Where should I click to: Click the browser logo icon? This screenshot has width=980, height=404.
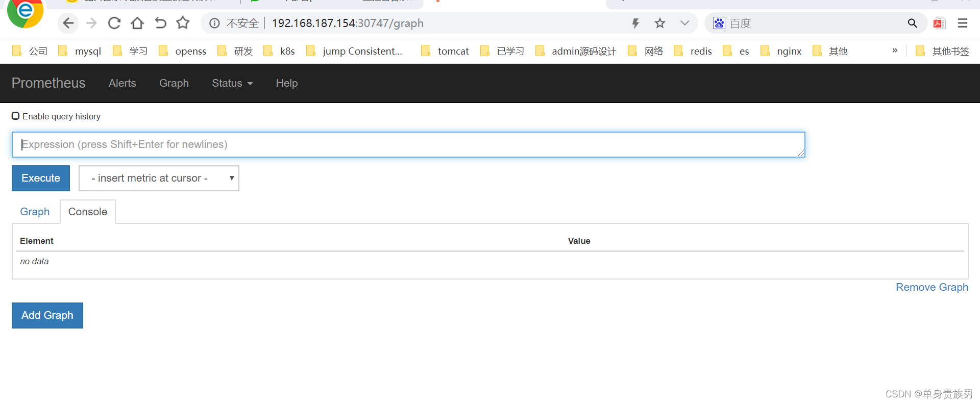(x=25, y=12)
